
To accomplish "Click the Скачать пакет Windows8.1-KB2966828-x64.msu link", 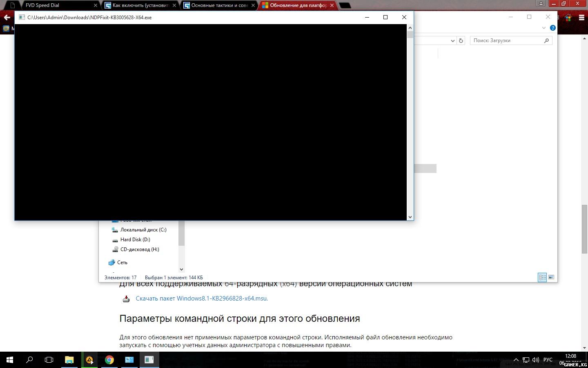I will 202,298.
